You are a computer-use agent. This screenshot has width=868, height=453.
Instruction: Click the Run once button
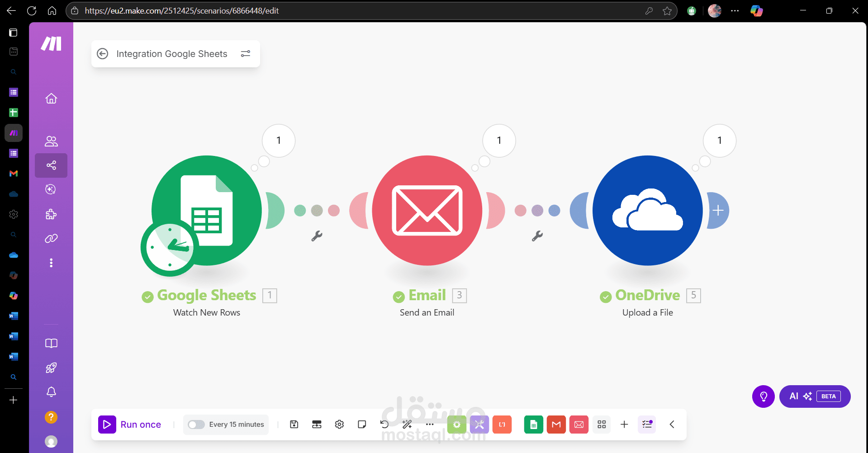coord(130,425)
